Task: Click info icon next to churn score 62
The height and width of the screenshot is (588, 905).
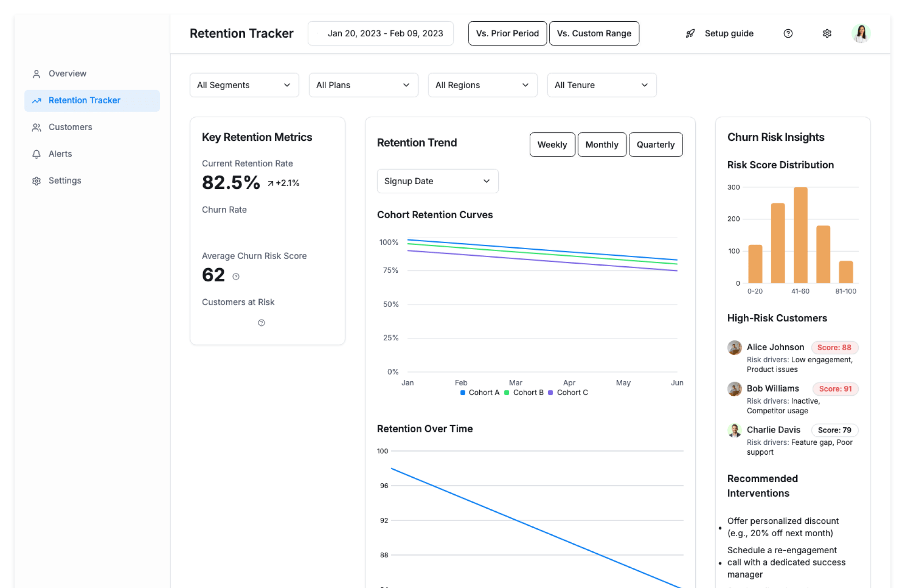Action: pyautogui.click(x=236, y=277)
